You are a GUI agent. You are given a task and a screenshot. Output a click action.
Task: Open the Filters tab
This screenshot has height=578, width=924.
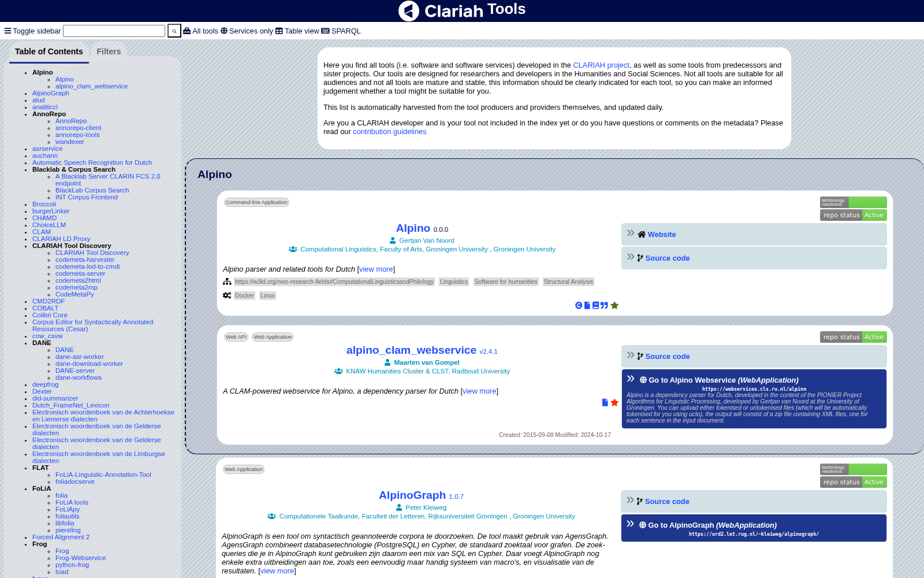click(109, 51)
